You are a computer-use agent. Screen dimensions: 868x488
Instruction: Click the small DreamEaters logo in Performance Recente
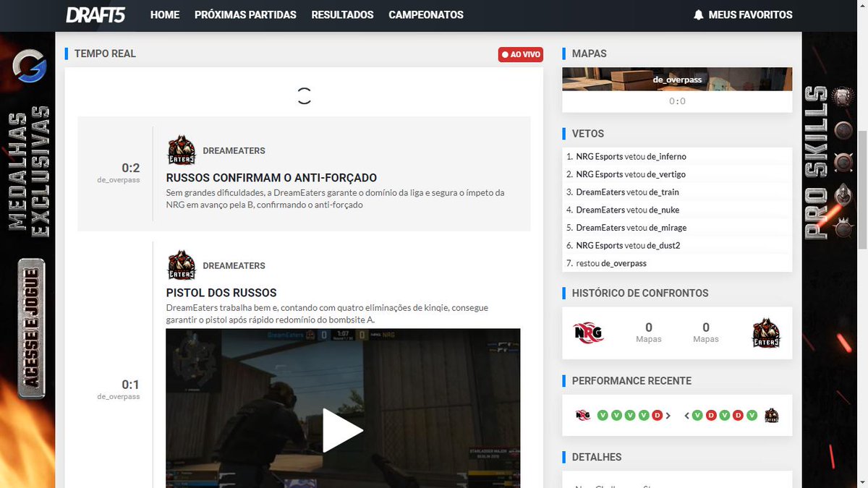pyautogui.click(x=772, y=416)
